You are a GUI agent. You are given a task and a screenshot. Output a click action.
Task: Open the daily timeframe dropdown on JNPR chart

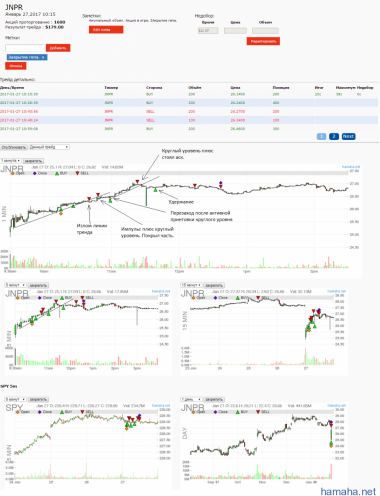tap(191, 399)
